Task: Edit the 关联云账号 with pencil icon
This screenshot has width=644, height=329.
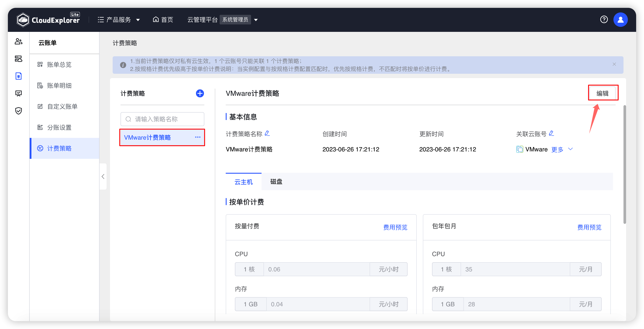Action: point(551,134)
